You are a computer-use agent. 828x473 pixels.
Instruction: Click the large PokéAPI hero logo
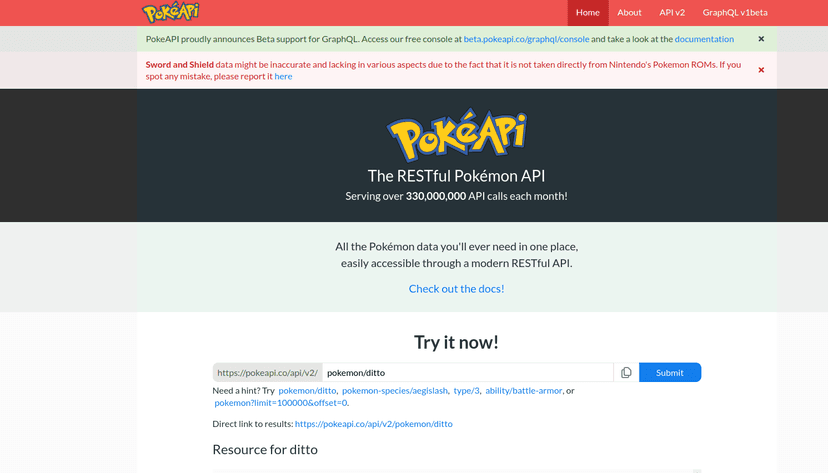click(457, 135)
